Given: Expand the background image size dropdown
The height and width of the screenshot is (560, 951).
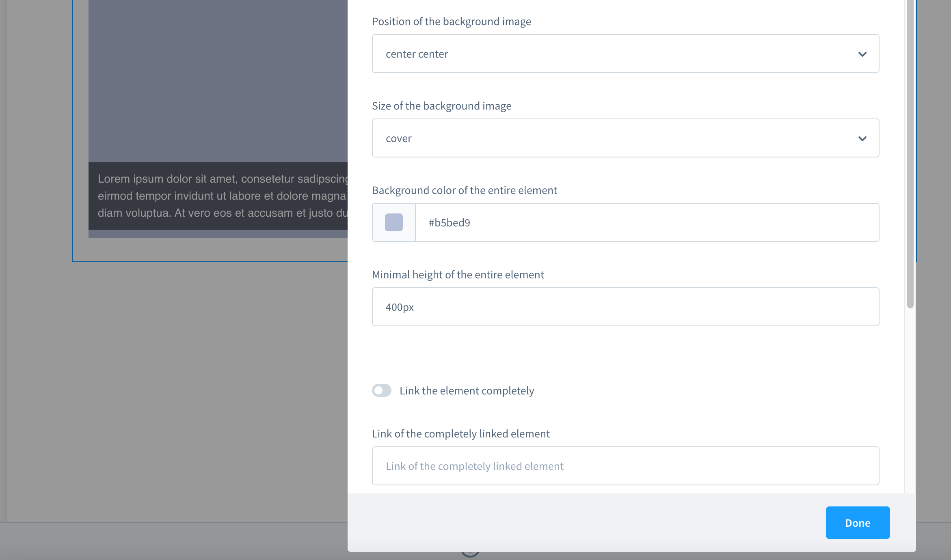Looking at the screenshot, I should coord(625,138).
